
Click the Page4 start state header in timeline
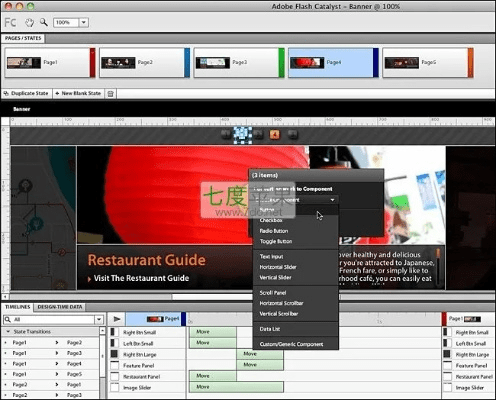pyautogui.click(x=156, y=319)
